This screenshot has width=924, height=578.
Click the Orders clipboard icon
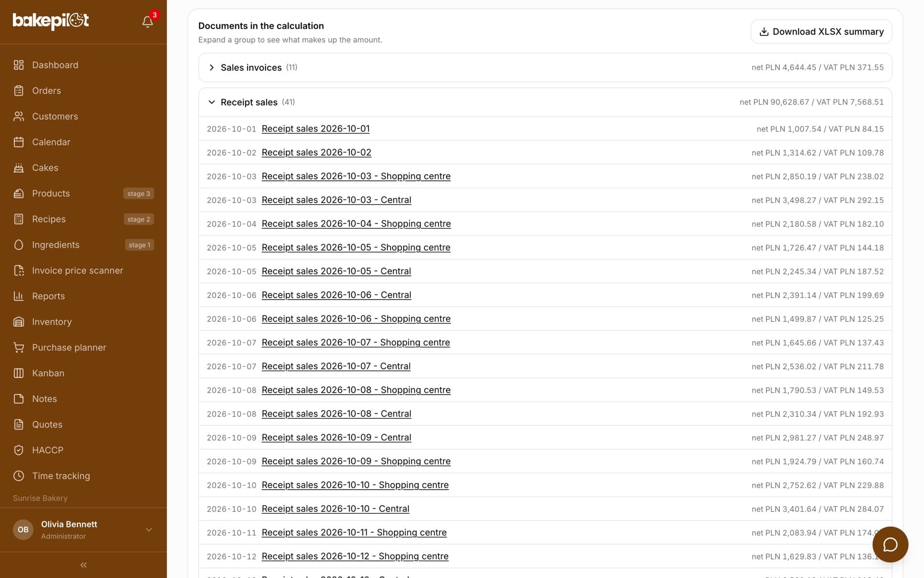pyautogui.click(x=18, y=90)
